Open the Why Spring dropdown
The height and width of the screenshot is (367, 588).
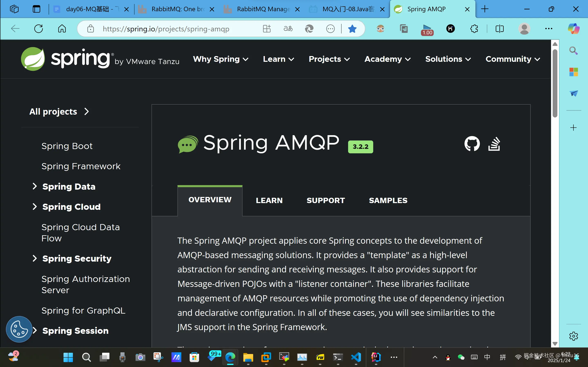pos(220,59)
